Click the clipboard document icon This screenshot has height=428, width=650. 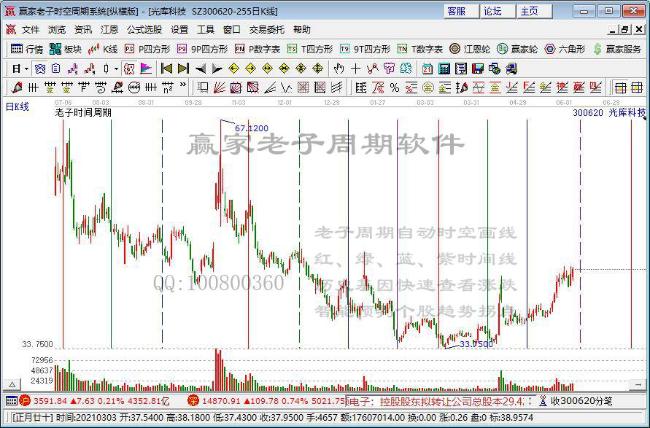(x=56, y=69)
